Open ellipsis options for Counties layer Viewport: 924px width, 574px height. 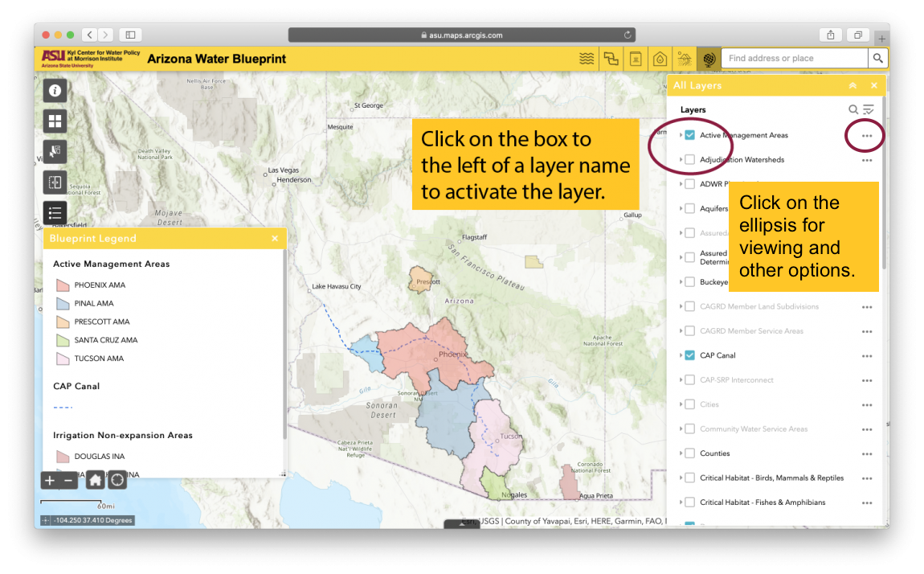(867, 453)
